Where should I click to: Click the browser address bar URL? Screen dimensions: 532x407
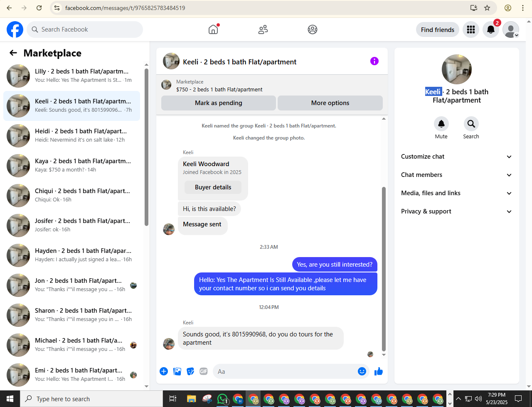[125, 8]
